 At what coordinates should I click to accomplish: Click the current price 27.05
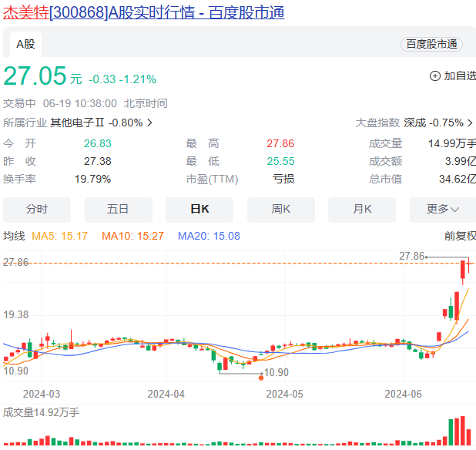[x=35, y=76]
